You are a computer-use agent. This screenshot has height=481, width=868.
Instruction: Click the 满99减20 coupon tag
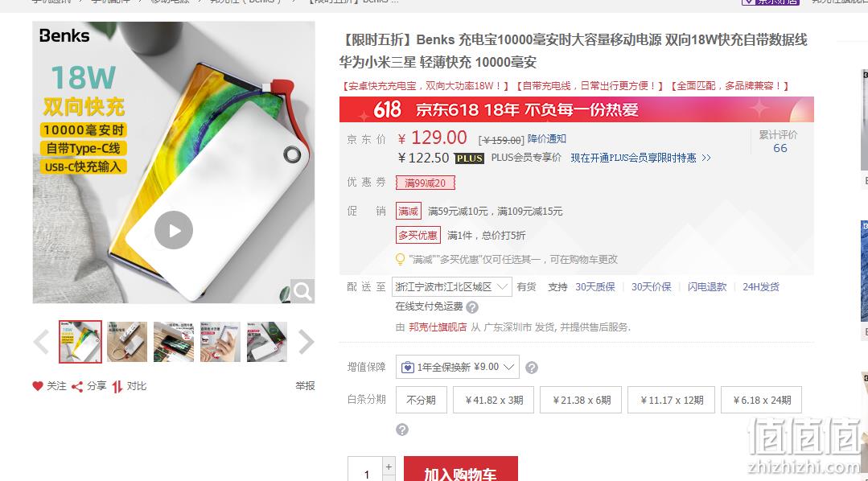coord(425,183)
